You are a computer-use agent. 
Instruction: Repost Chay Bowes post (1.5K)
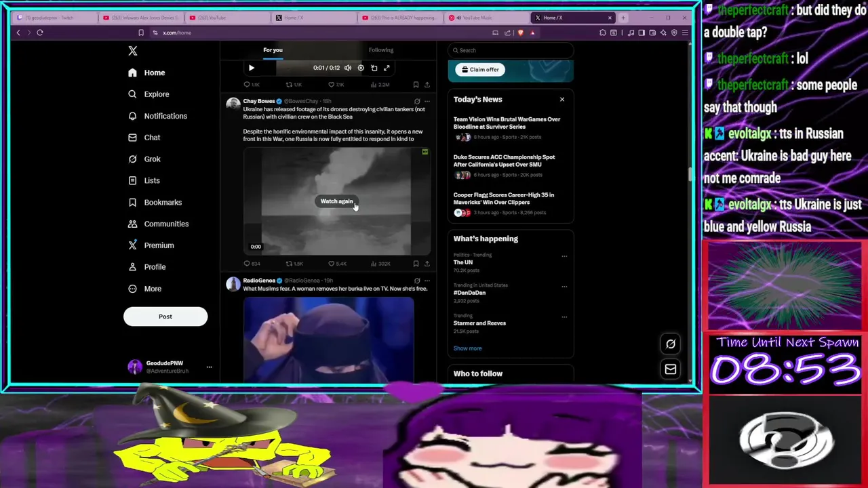(x=294, y=264)
